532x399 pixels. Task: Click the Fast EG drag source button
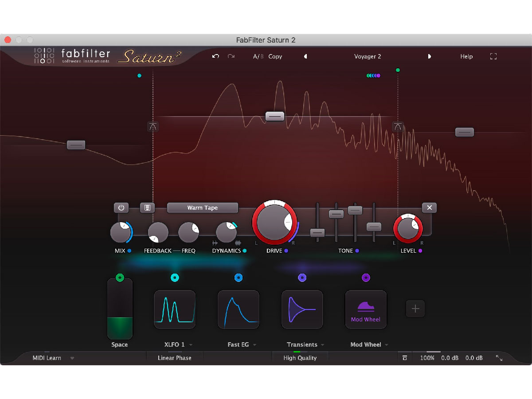point(239,278)
